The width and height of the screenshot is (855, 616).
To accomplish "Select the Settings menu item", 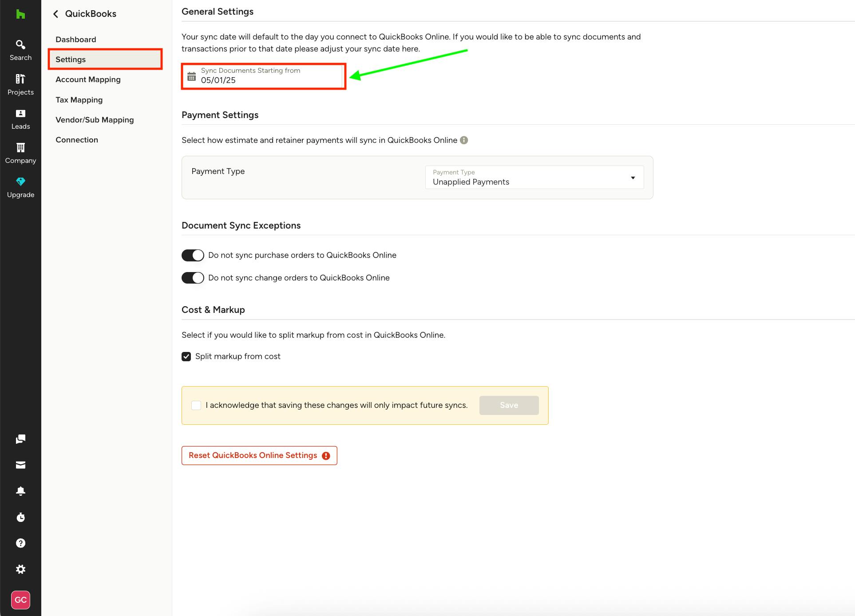I will (x=105, y=59).
